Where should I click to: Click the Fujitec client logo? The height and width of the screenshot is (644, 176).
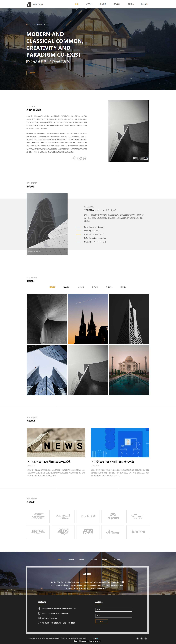click(x=38, y=532)
